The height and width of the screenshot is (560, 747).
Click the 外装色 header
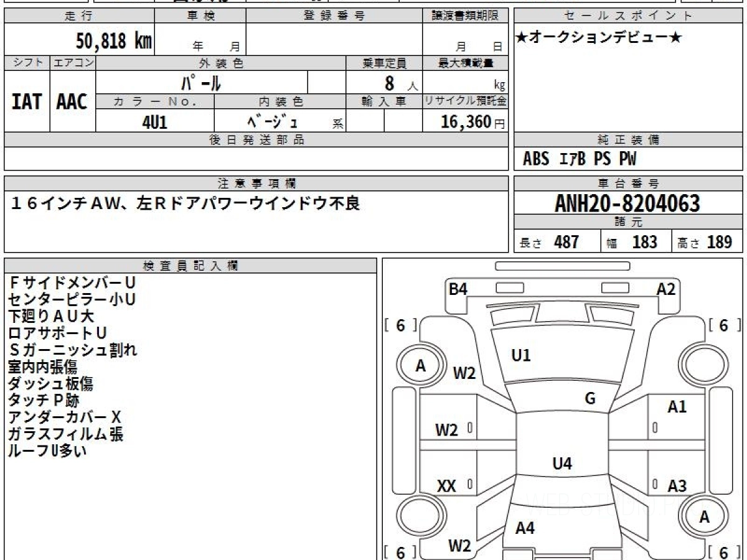coord(221,63)
